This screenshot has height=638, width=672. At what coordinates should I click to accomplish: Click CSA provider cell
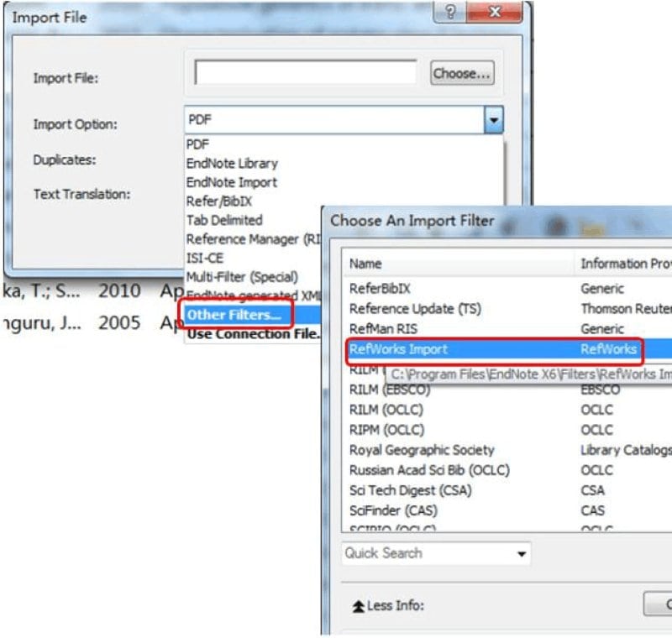(x=593, y=490)
